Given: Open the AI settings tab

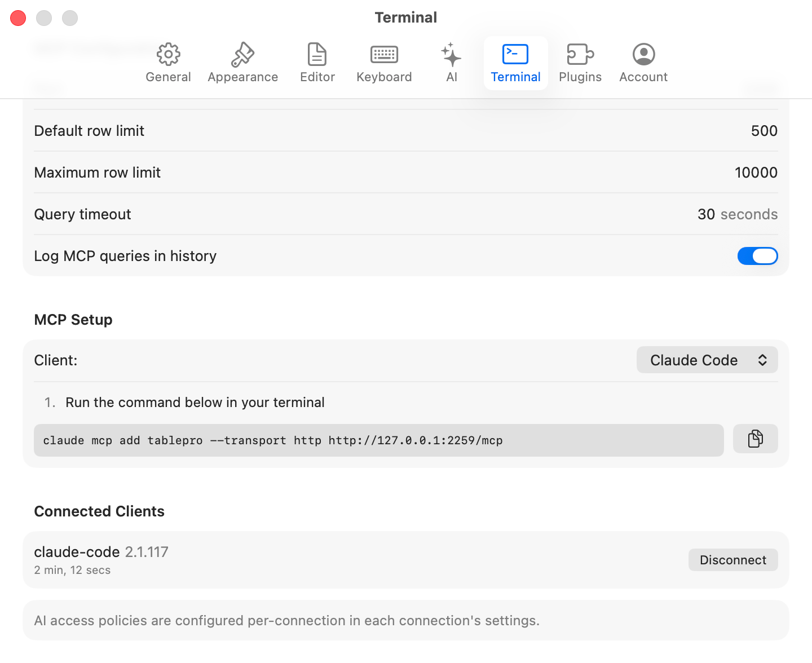Looking at the screenshot, I should click(x=451, y=63).
